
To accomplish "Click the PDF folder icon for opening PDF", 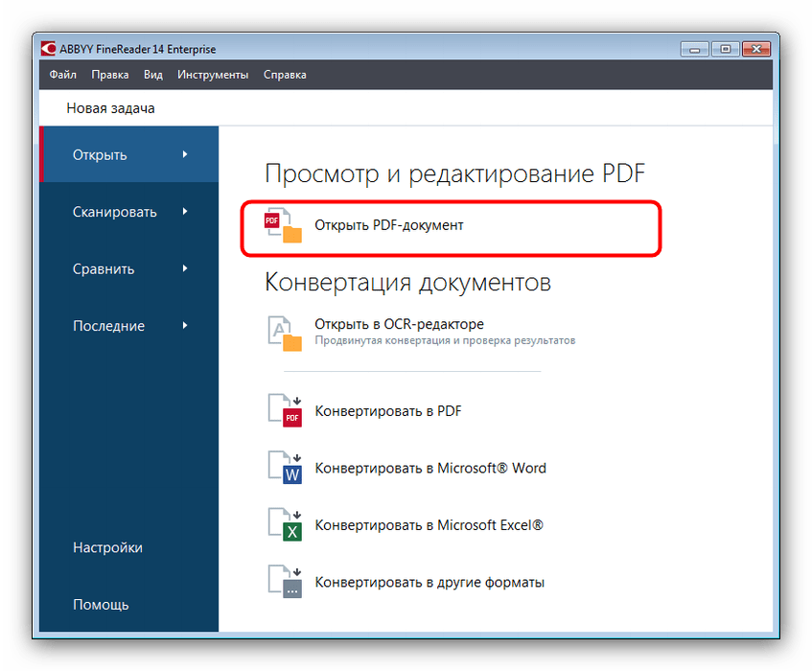I will (284, 226).
